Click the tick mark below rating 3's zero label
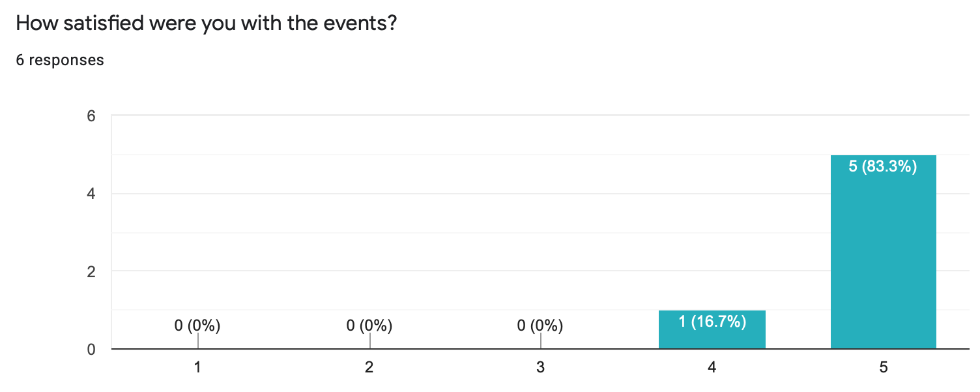 point(541,341)
